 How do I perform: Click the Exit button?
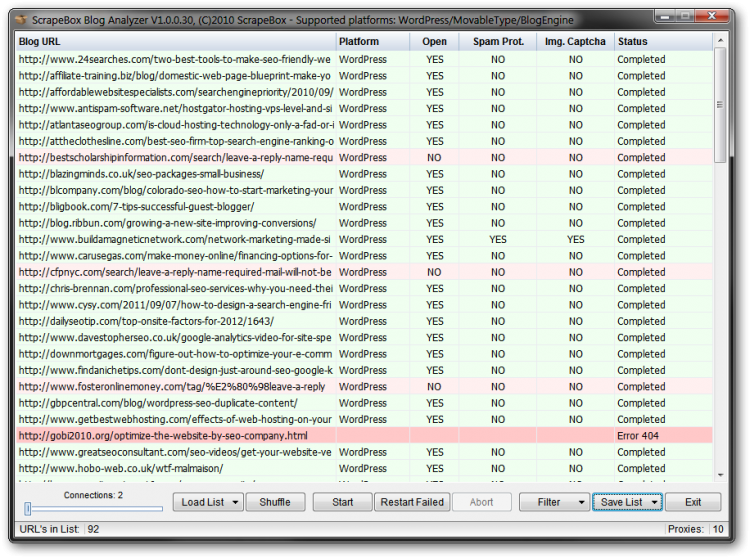693,502
